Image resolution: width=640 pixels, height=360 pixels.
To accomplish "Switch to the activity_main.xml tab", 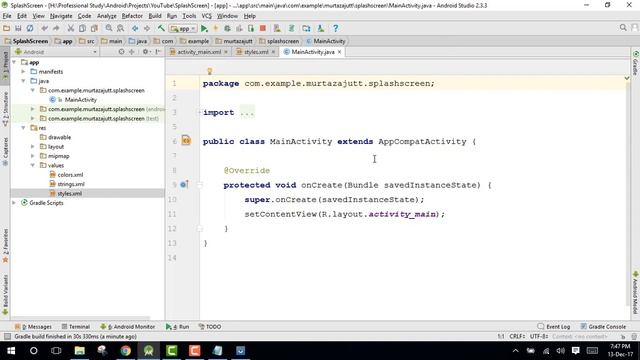I will click(199, 52).
